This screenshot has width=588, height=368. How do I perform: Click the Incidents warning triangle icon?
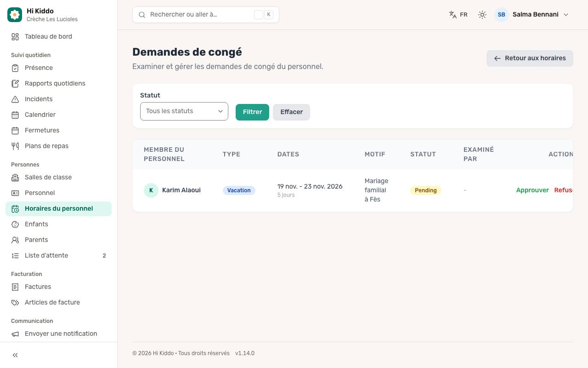click(15, 99)
